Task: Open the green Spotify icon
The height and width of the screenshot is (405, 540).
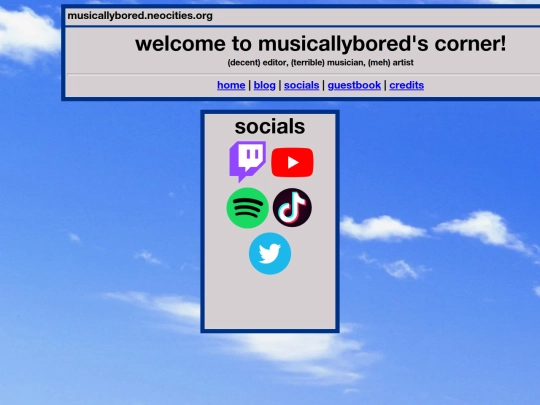Action: click(247, 208)
